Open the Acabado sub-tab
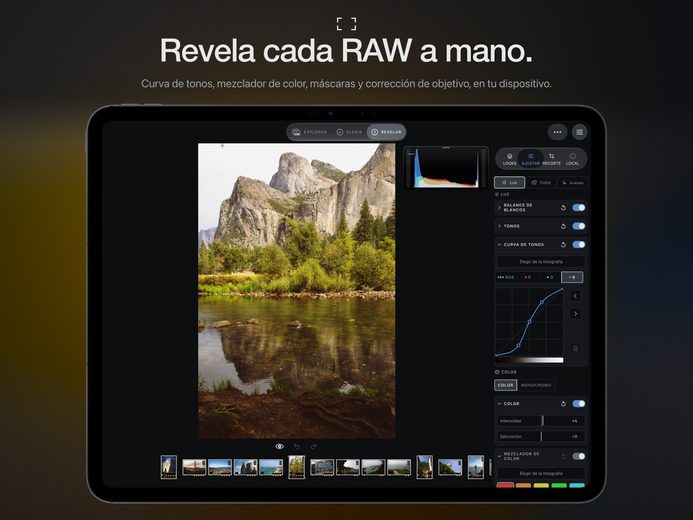Screen dimensions: 693x520 coord(573,182)
